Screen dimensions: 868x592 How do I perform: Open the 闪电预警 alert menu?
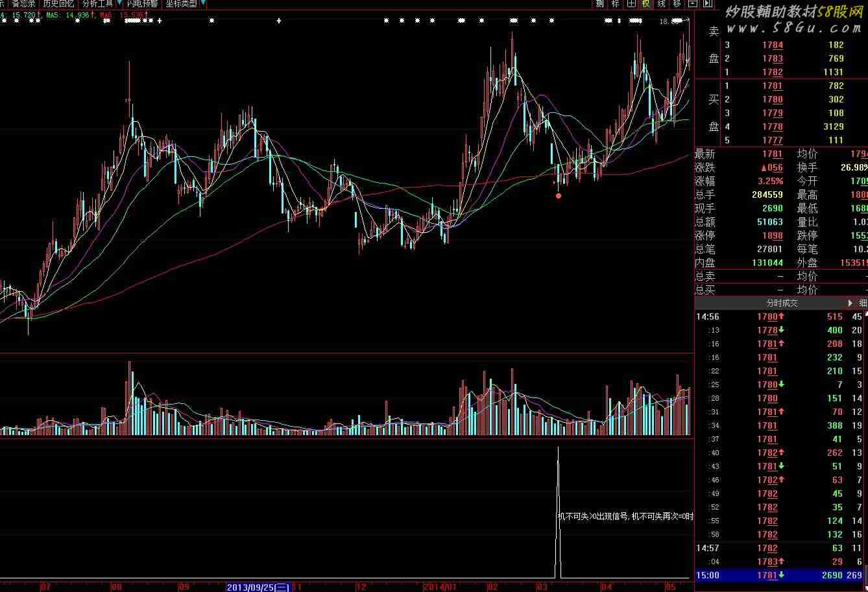click(142, 4)
